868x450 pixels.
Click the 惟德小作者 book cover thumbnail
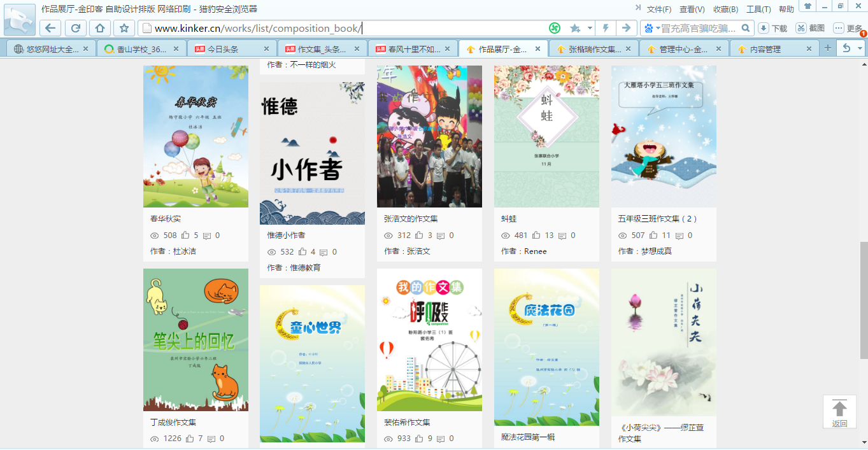click(312, 153)
